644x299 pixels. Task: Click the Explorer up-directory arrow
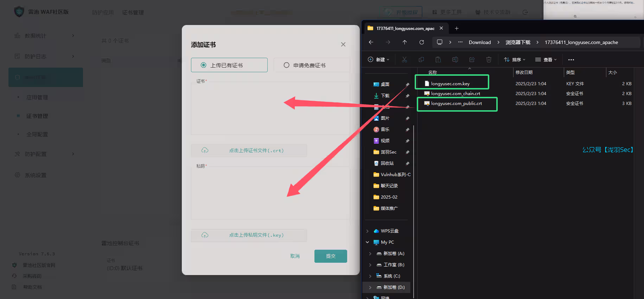(x=404, y=42)
